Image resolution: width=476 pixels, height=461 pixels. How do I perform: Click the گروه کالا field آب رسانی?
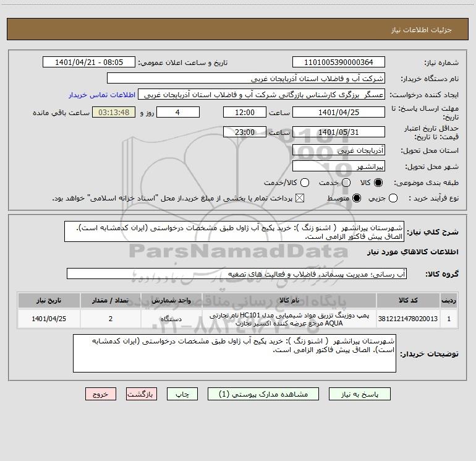tap(237, 274)
